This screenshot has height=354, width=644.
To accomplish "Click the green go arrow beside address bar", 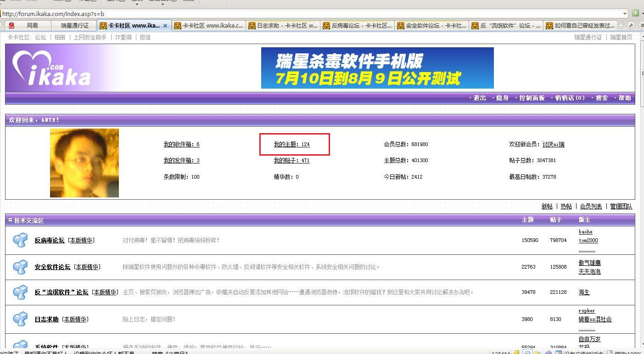I will click(635, 13).
